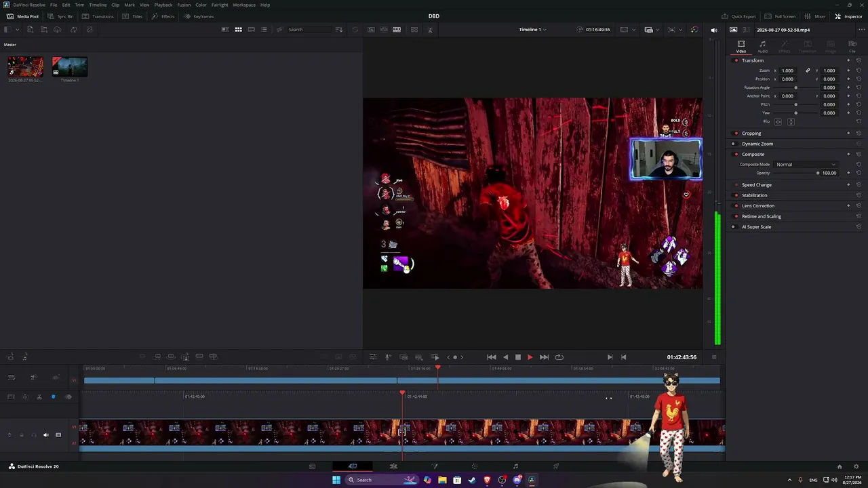868x488 pixels.
Task: Enable Dynamic Zoom
Action: tap(733, 144)
